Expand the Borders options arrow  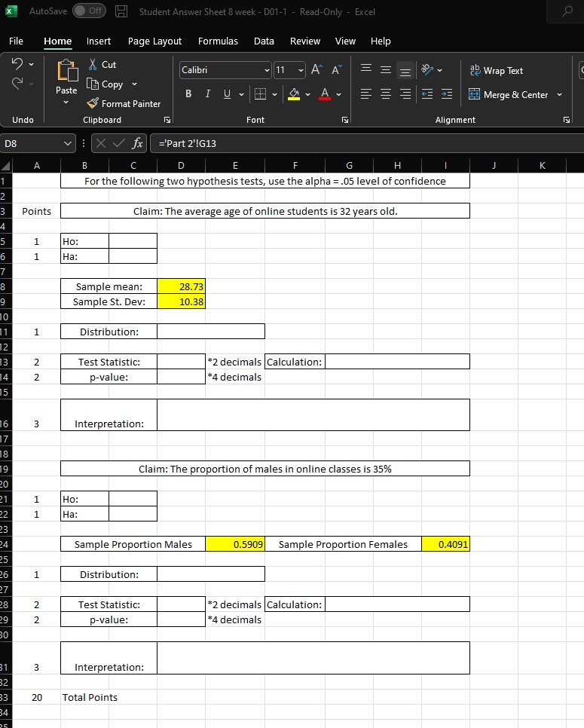[x=274, y=94]
